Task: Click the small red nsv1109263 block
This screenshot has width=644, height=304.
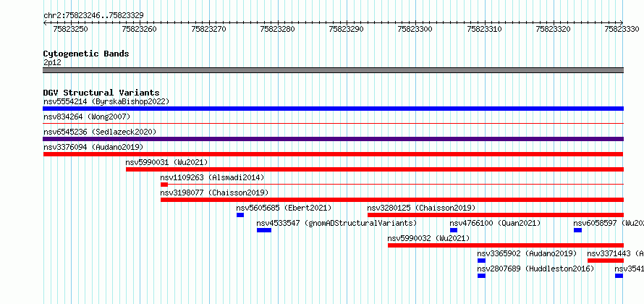Action: click(164, 185)
